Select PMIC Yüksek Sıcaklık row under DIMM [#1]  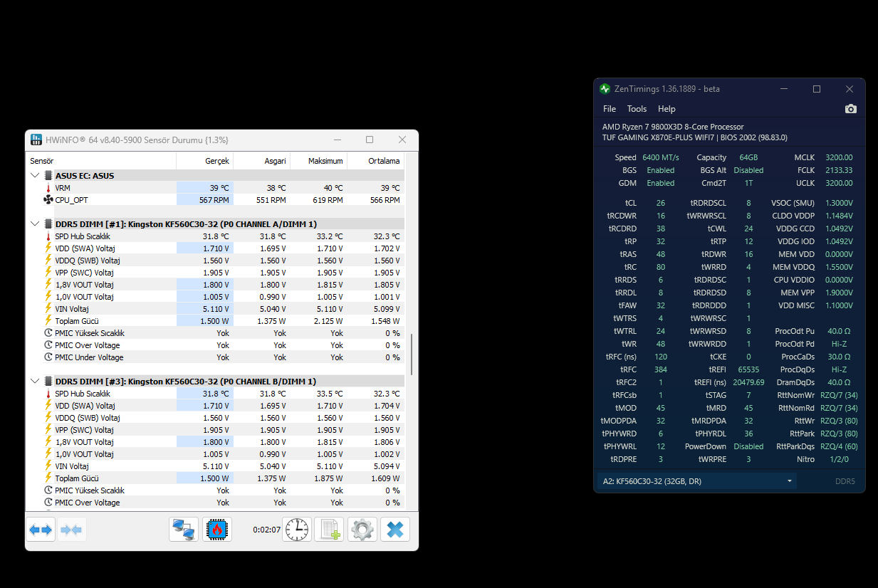click(215, 333)
